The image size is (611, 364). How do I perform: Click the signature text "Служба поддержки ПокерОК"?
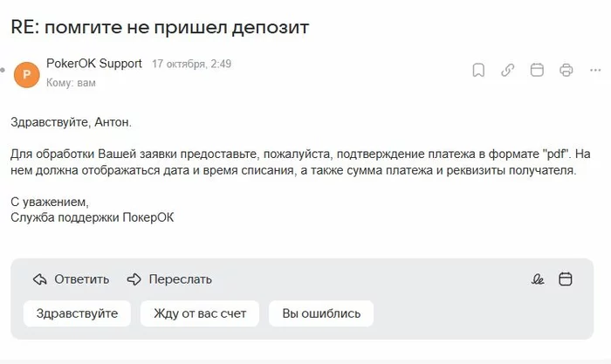[x=93, y=217]
